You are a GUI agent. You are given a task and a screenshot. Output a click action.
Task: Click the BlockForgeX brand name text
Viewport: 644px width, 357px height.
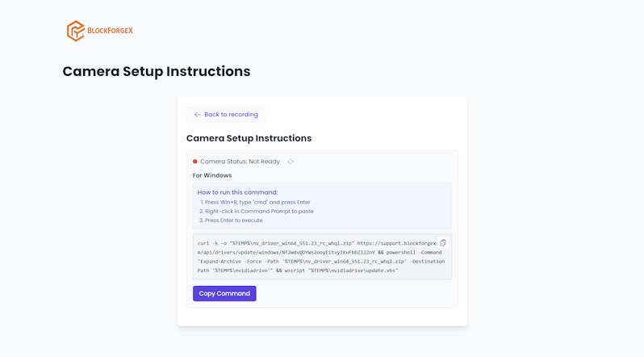click(110, 31)
